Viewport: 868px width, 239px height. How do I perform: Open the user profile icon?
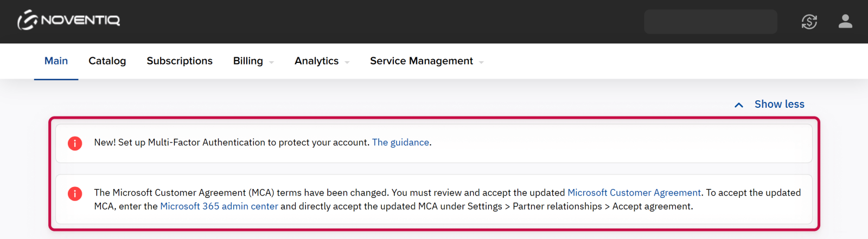tap(845, 22)
